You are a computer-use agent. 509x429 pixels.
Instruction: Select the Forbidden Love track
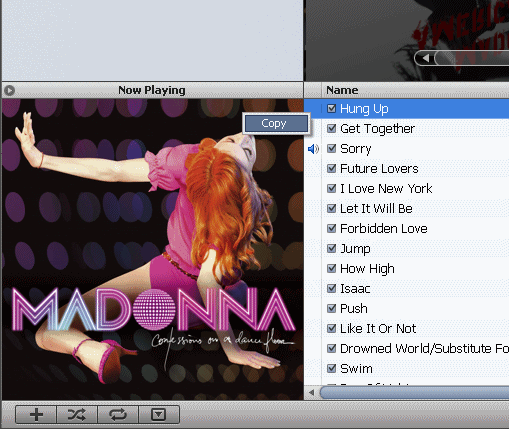(384, 229)
